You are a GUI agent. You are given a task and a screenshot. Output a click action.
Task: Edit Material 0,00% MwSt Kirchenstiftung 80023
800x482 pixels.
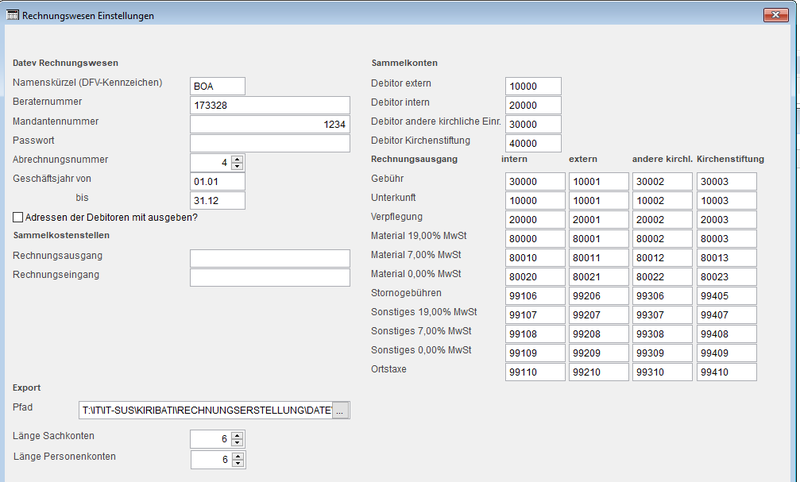point(727,277)
